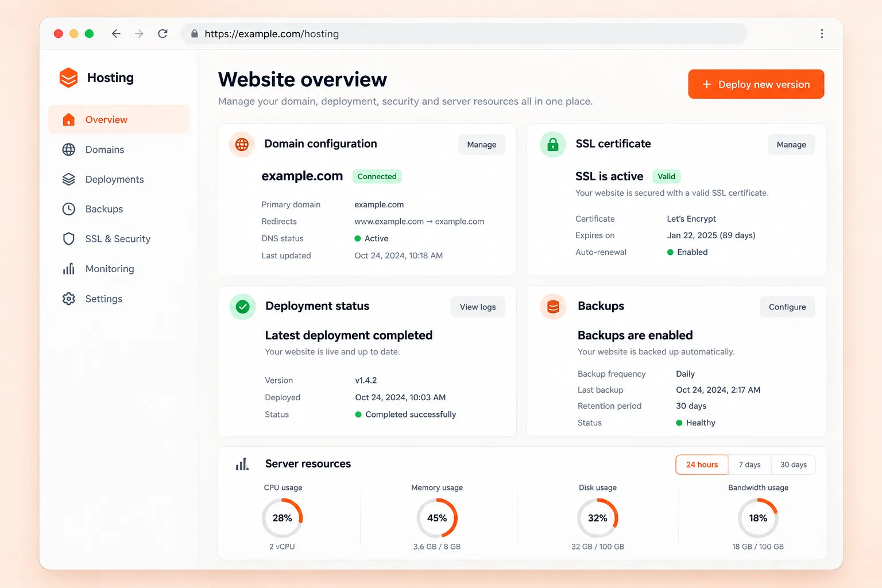Switch to the 7 days range
882x588 pixels.
[x=749, y=465]
